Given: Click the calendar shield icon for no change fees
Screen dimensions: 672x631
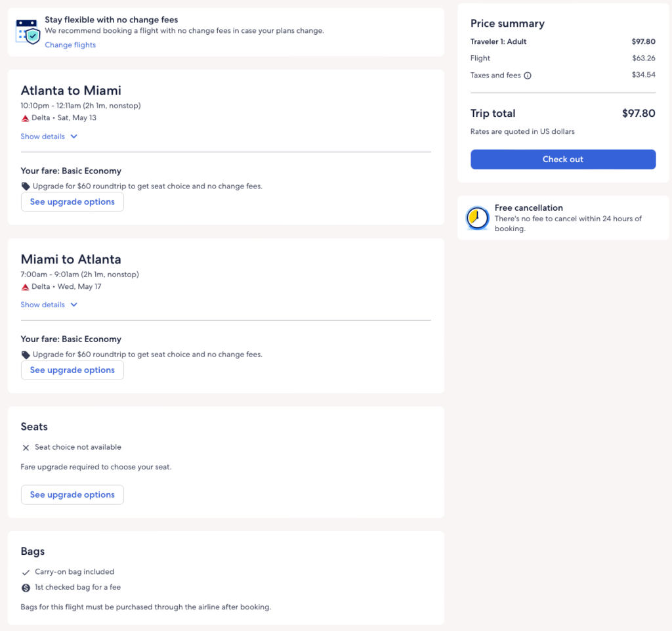Looking at the screenshot, I should (28, 32).
